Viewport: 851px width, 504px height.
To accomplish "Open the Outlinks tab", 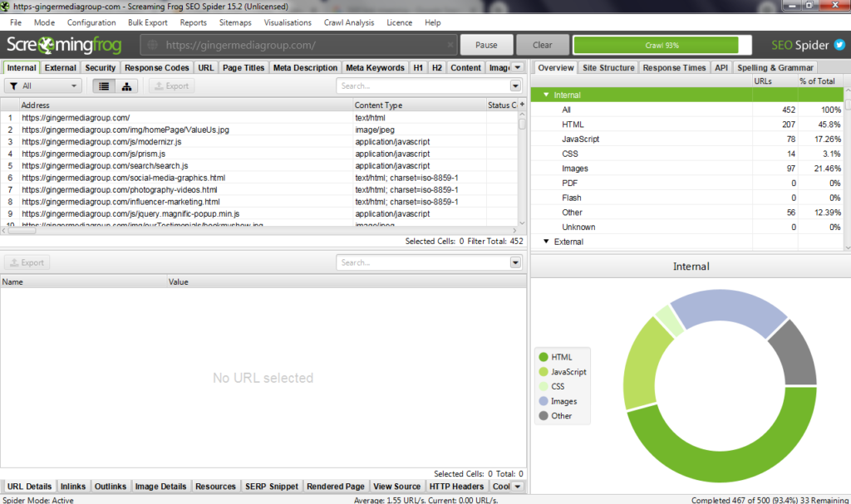I will 111,487.
